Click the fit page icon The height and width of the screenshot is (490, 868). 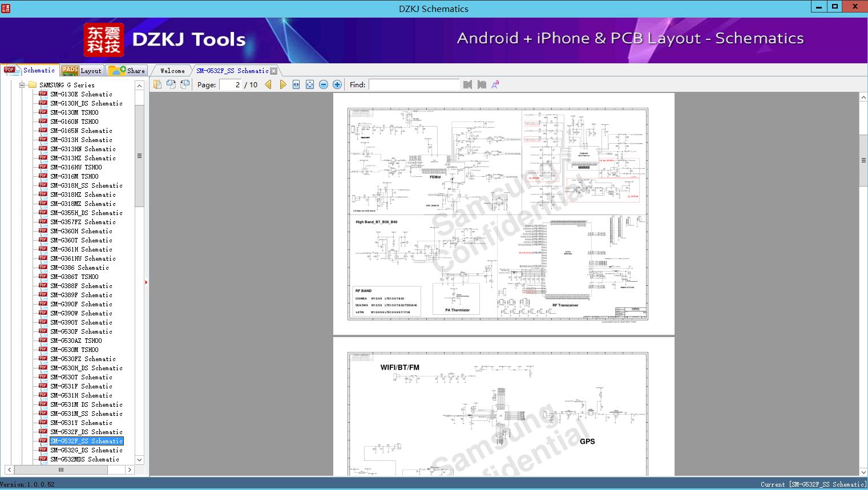[310, 84]
